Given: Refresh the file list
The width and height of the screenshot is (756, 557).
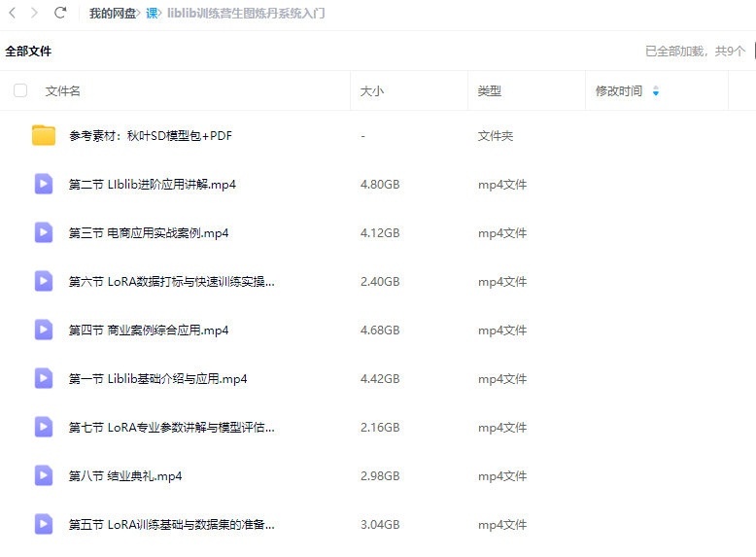Looking at the screenshot, I should coord(60,14).
